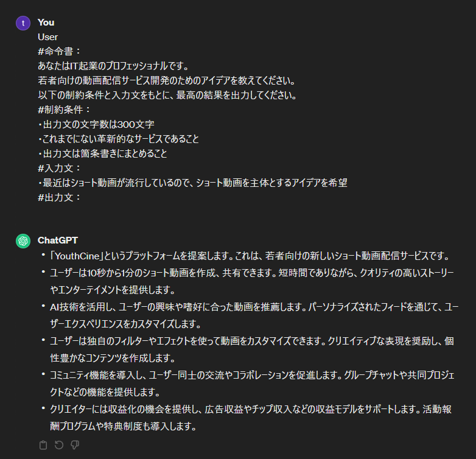Viewport: 476px width, 459px height.
Task: Copy the ChatGPT response with clipboard icon
Action: click(x=43, y=445)
